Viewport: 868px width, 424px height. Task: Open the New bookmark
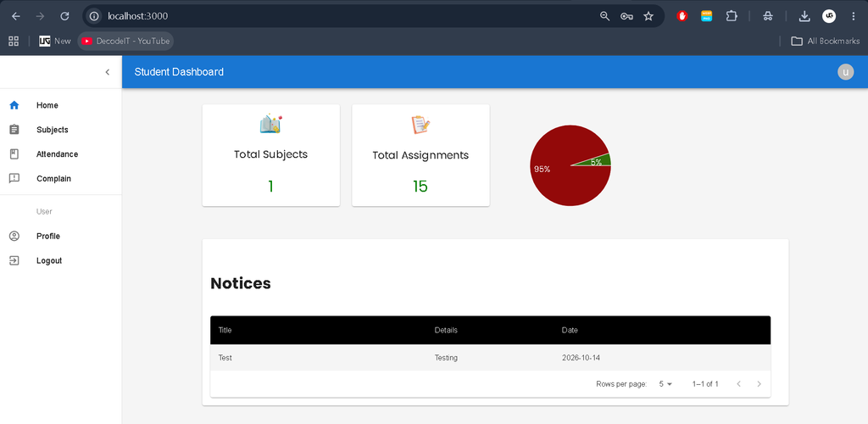coord(55,41)
